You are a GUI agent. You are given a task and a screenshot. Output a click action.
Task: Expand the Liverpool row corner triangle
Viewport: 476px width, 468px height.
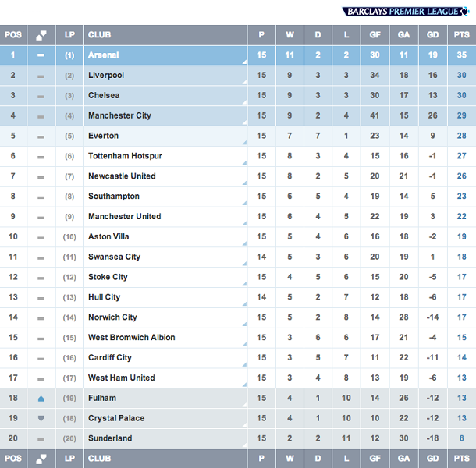[x=244, y=82]
